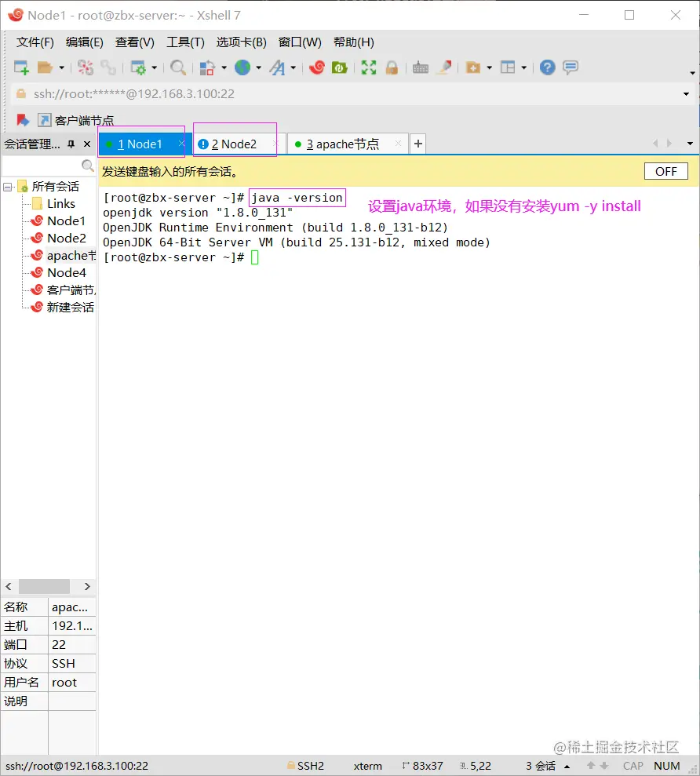The height and width of the screenshot is (776, 700).
Task: Open dropdown next to New folder icon
Action: [x=489, y=67]
